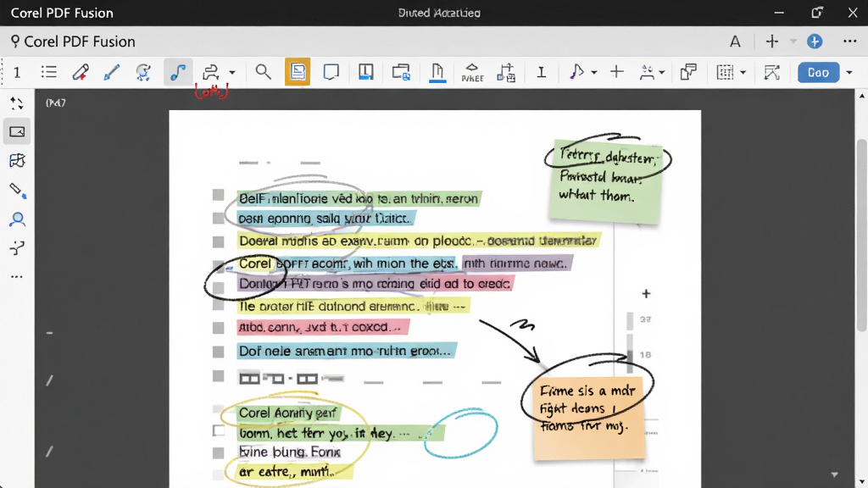Click the active curve drawing tool
Screen dimensions: 868x488
[x=178, y=72]
